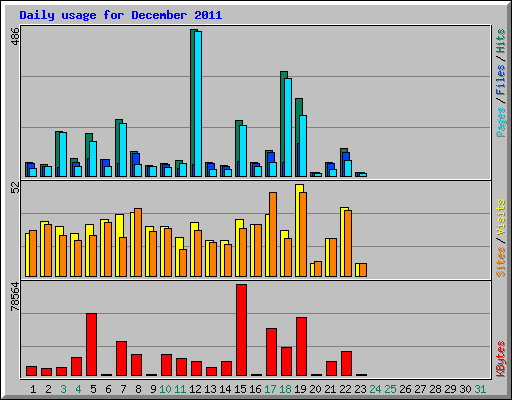Click day label 6 on the x-axis
Viewport: 512px width, 400px height.
[x=108, y=389]
